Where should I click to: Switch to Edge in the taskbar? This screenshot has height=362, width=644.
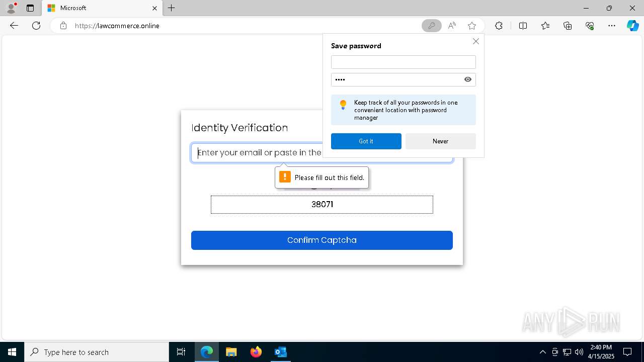coord(207,352)
